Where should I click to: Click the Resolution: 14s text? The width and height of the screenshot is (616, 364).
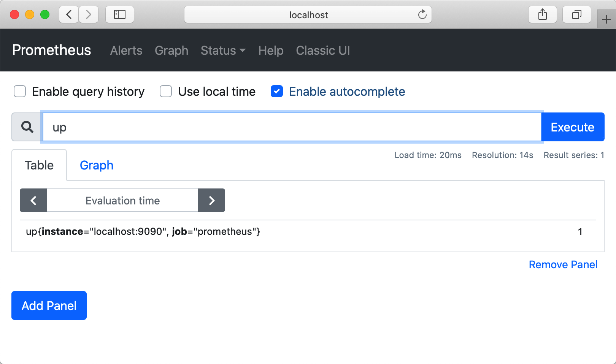point(502,155)
